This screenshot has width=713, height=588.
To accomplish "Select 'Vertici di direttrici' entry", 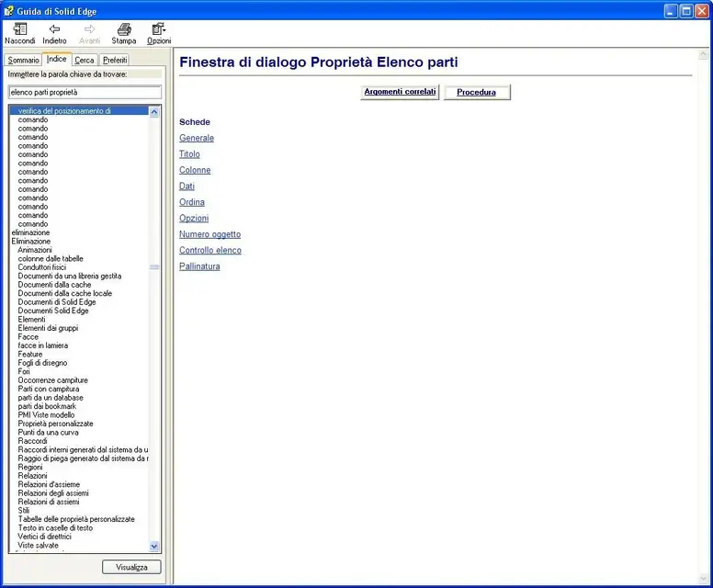I will click(44, 537).
